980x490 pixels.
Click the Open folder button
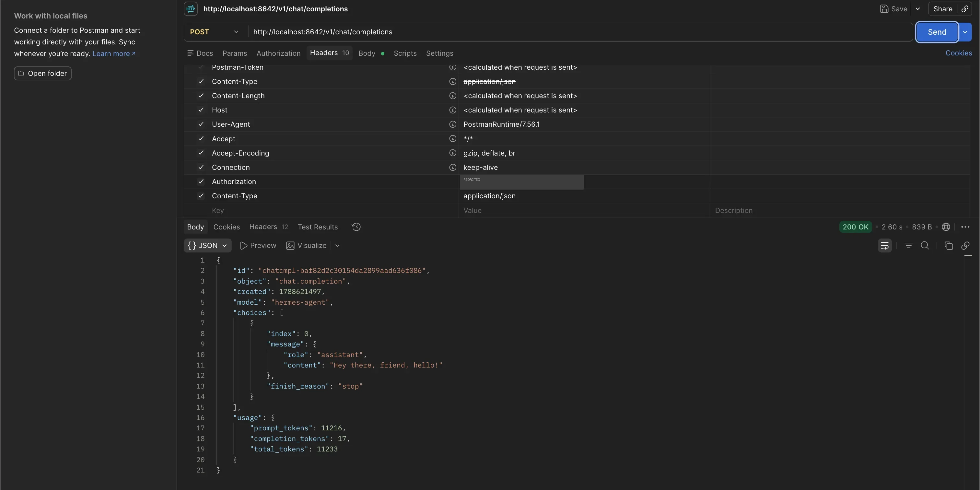(x=42, y=74)
